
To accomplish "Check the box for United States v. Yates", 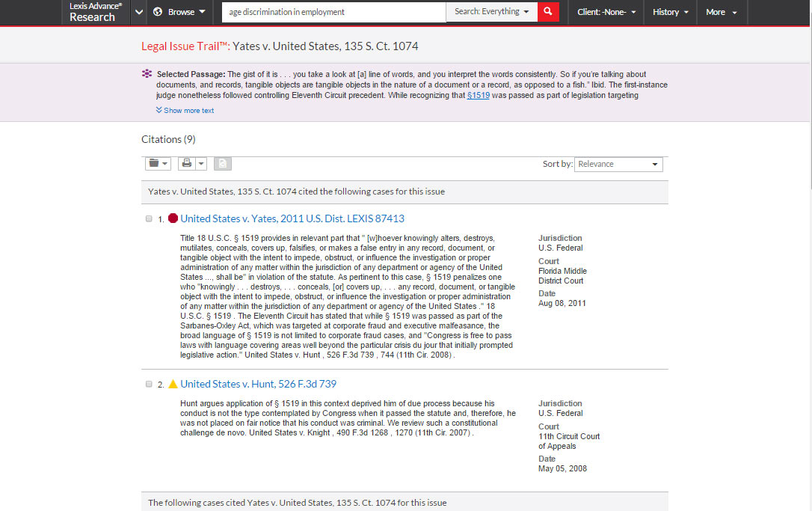I will point(149,218).
